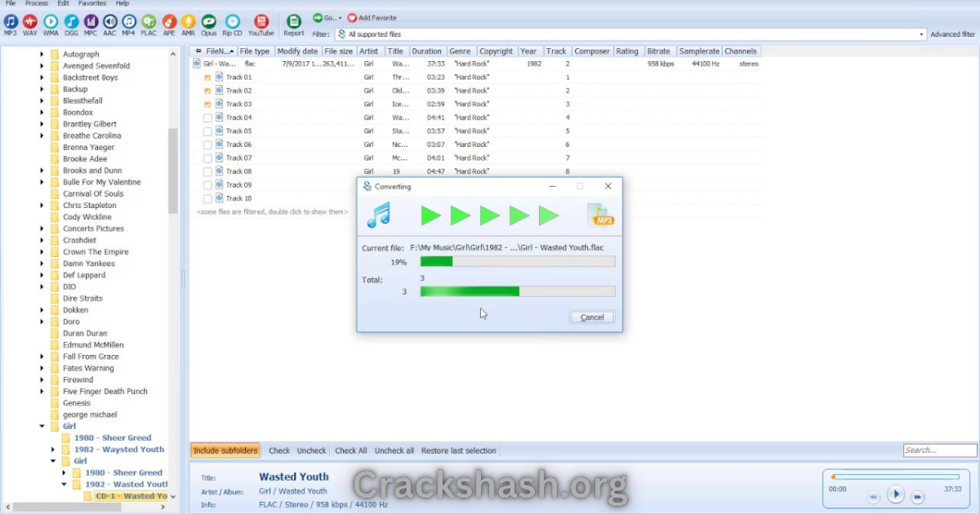Sort by Duration column header
This screenshot has width=980, height=514.
[x=427, y=51]
